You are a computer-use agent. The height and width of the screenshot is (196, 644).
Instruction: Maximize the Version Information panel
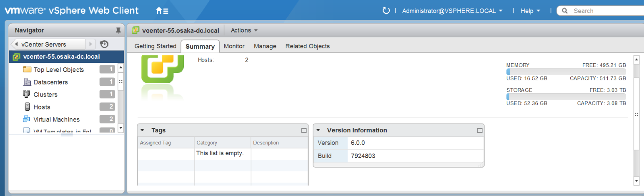pos(479,130)
